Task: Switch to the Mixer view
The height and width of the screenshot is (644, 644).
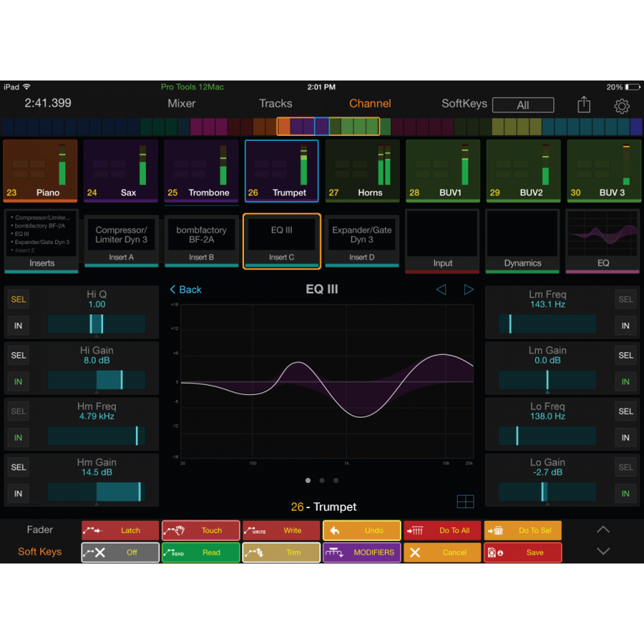Action: point(182,104)
